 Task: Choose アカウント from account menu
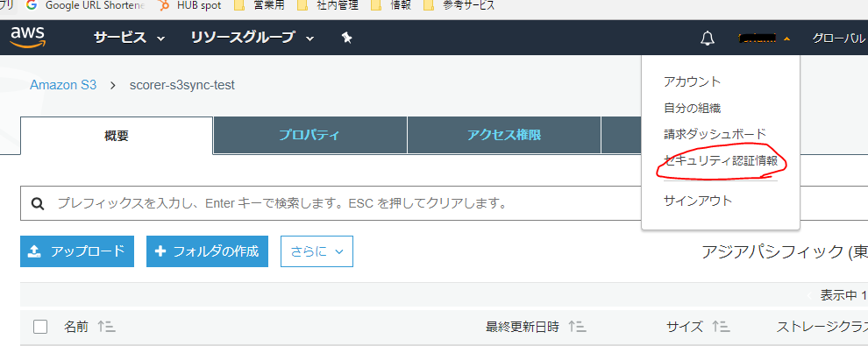pyautogui.click(x=692, y=81)
